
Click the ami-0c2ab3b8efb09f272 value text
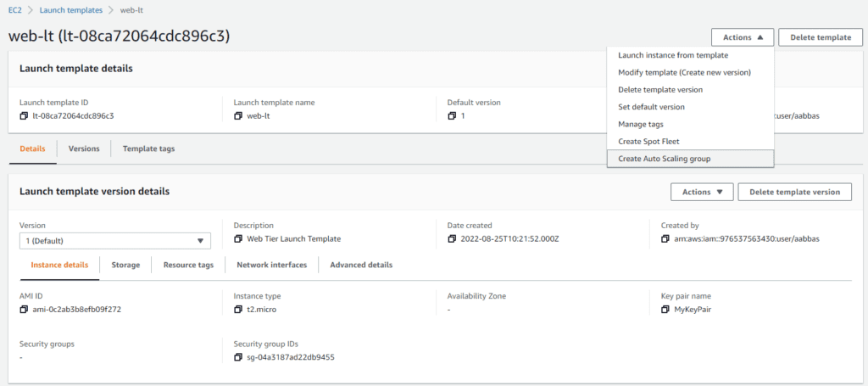pyautogui.click(x=77, y=309)
